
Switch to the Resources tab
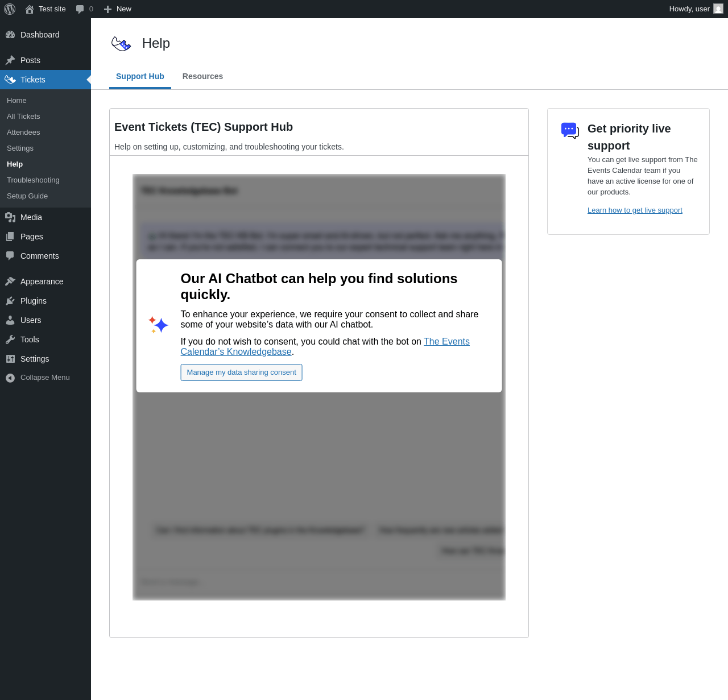click(x=202, y=76)
